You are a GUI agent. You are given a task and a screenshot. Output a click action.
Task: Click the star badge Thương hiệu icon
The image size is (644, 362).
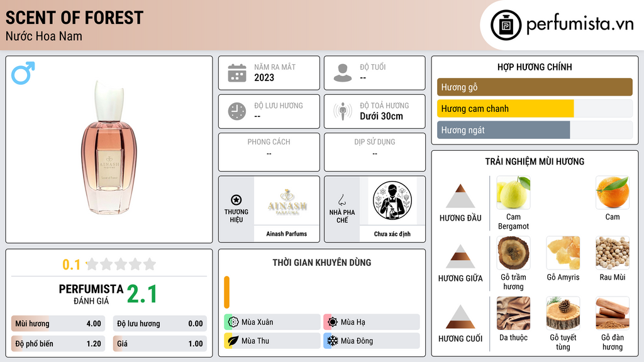236,200
